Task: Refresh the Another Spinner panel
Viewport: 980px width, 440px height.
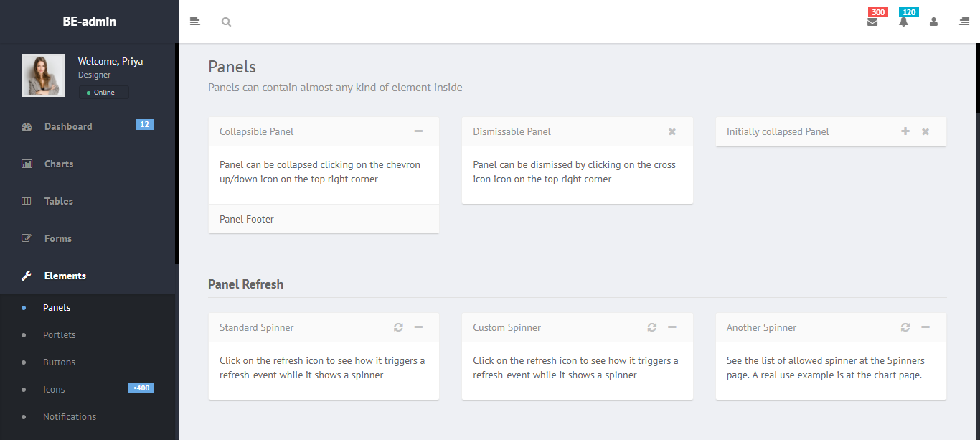Action: (x=905, y=327)
